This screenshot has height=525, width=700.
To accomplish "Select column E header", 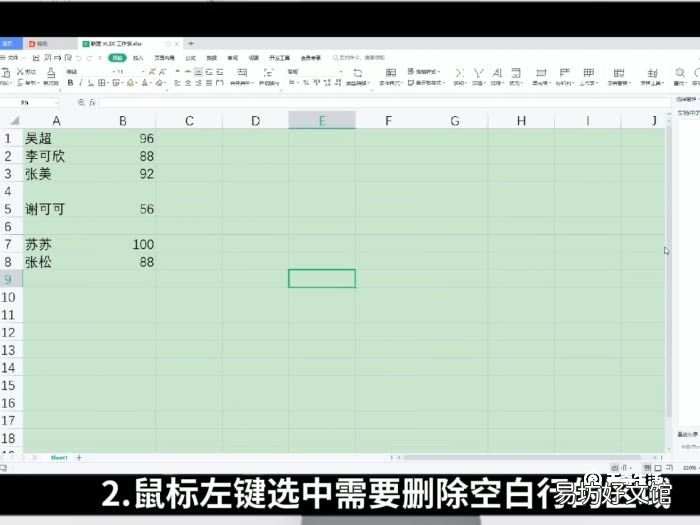I will coord(322,121).
